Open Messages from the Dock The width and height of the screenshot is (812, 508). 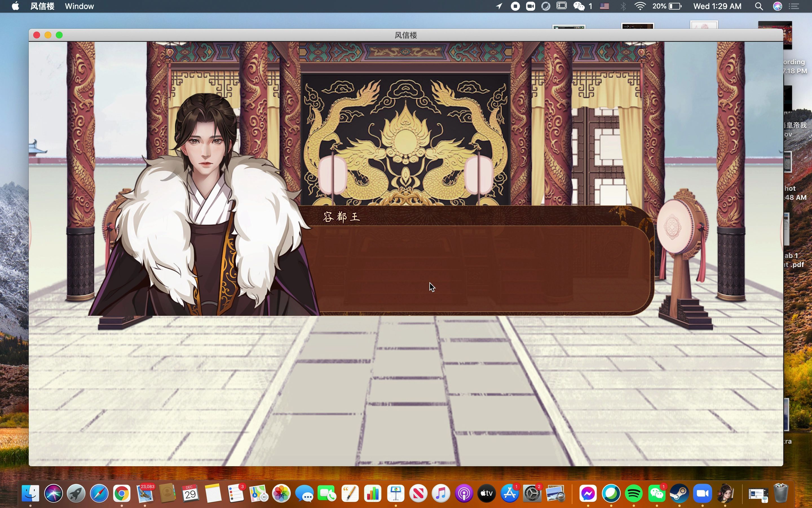click(304, 493)
